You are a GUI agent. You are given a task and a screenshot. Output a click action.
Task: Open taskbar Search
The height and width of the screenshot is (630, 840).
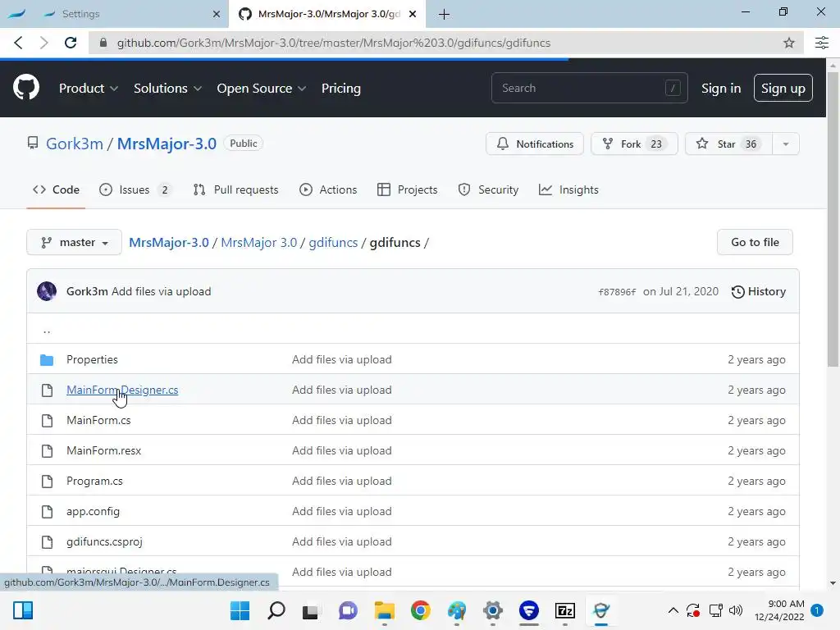click(276, 610)
